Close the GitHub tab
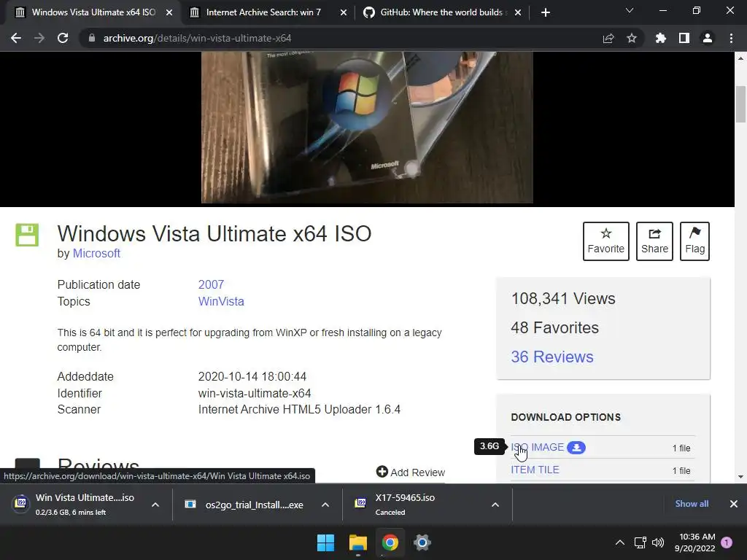The height and width of the screenshot is (560, 747). coord(519,12)
